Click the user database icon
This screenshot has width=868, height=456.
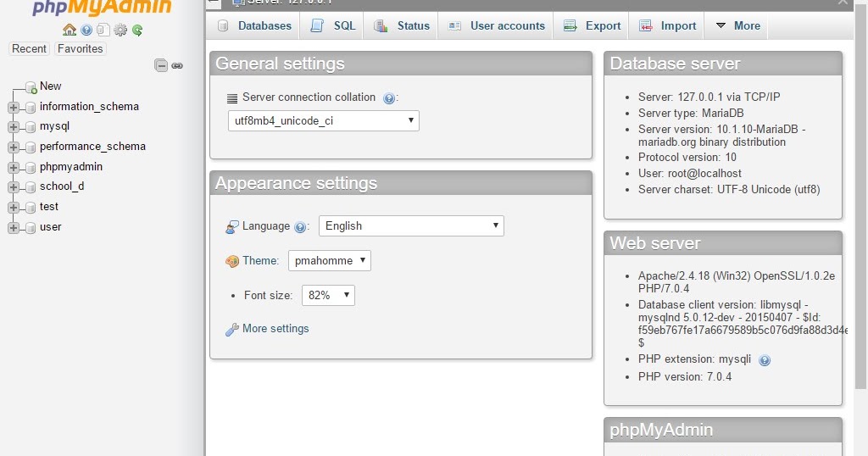click(x=31, y=227)
